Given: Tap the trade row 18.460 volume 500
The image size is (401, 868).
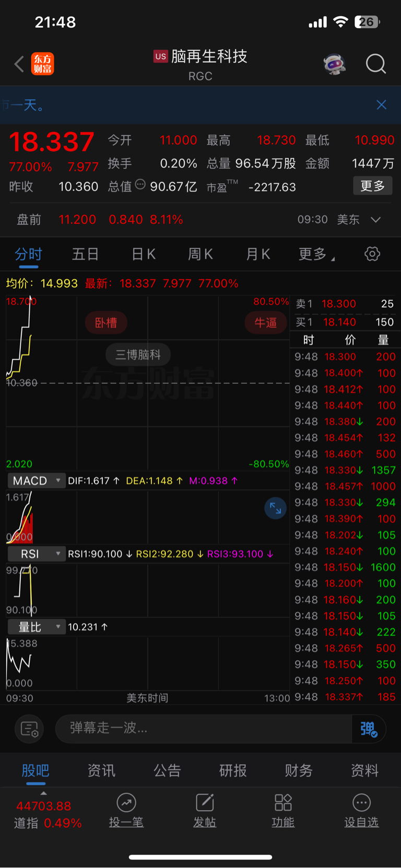Looking at the screenshot, I should 345,454.
